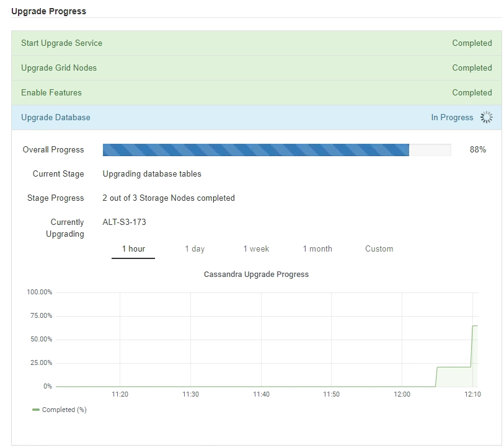This screenshot has height=448, width=504.
Task: Click the chart line peak near 12:10
Action: (475, 326)
